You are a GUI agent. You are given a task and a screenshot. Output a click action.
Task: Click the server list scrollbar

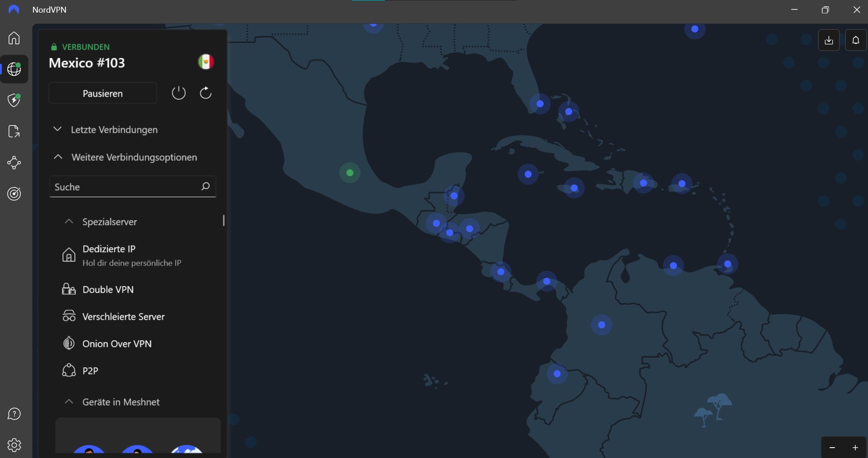pos(224,220)
